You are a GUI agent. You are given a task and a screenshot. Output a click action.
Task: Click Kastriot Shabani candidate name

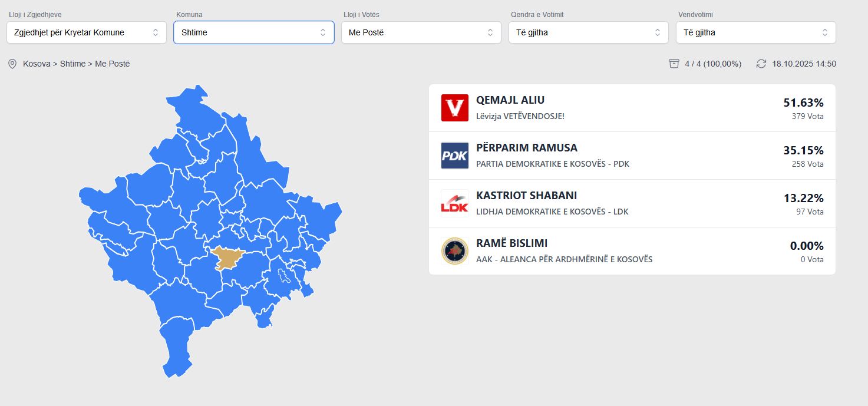tap(526, 196)
